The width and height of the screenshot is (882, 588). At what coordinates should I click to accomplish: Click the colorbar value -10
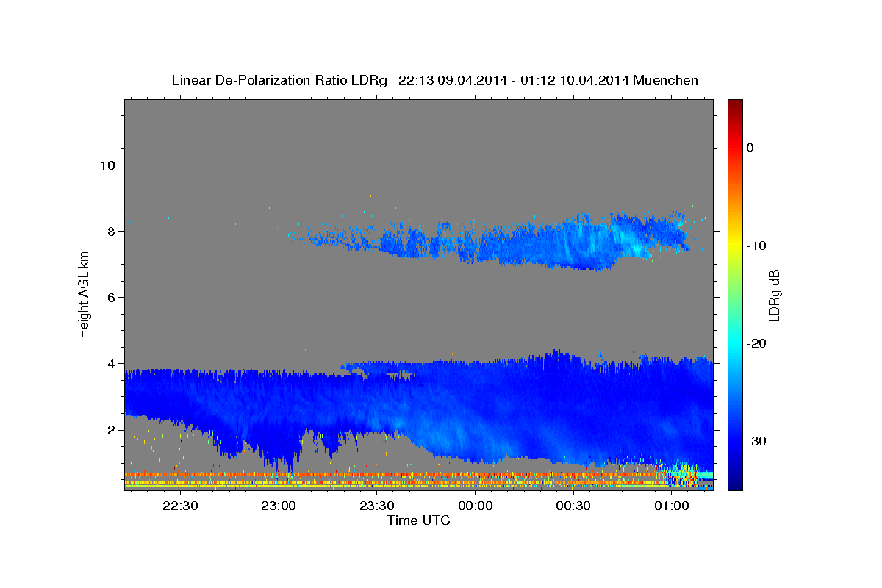(x=756, y=245)
